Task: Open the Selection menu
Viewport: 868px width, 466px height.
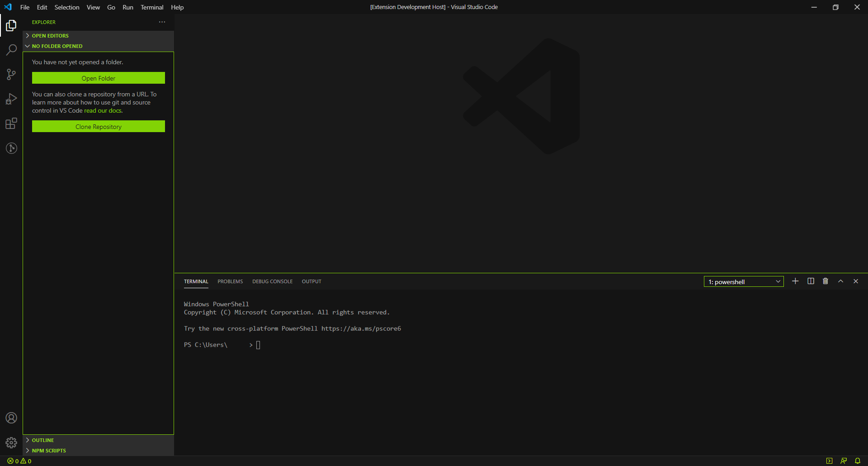Action: [x=67, y=7]
